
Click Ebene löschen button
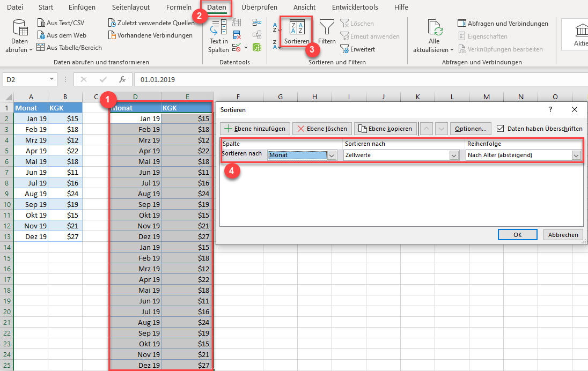coord(322,129)
